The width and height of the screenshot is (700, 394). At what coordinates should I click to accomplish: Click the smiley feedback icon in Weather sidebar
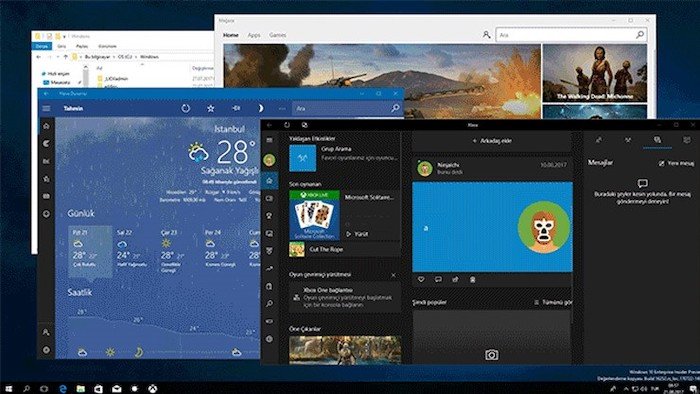tap(46, 214)
